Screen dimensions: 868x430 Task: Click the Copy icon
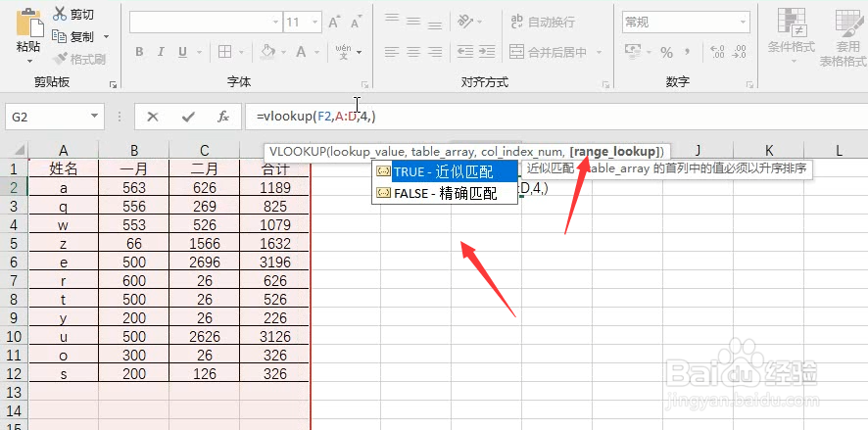tap(59, 36)
